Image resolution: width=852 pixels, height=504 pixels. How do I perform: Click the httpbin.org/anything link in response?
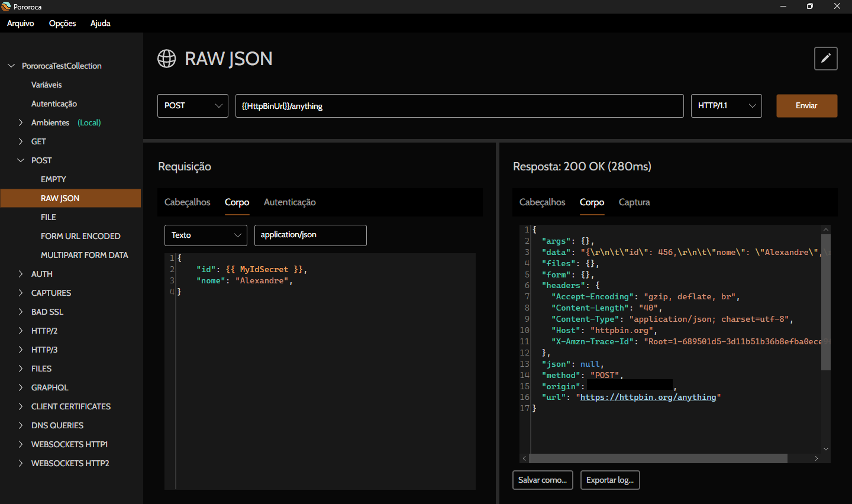click(648, 397)
